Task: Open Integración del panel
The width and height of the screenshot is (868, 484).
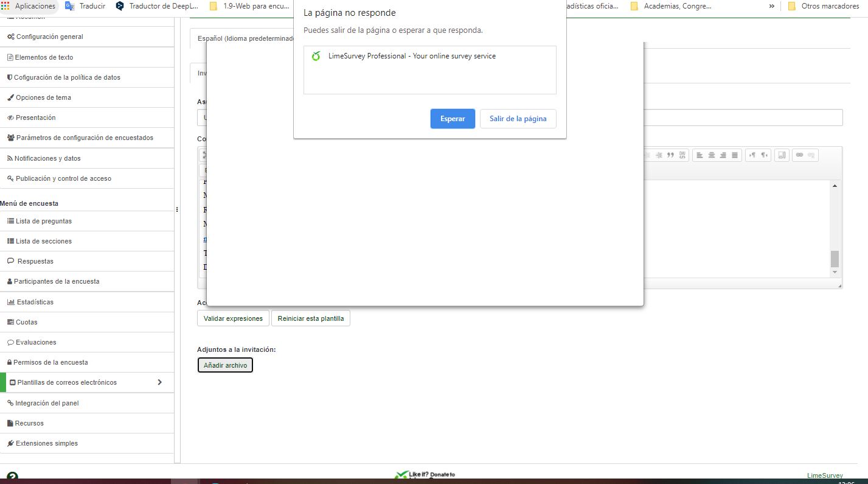Action: (x=87, y=403)
